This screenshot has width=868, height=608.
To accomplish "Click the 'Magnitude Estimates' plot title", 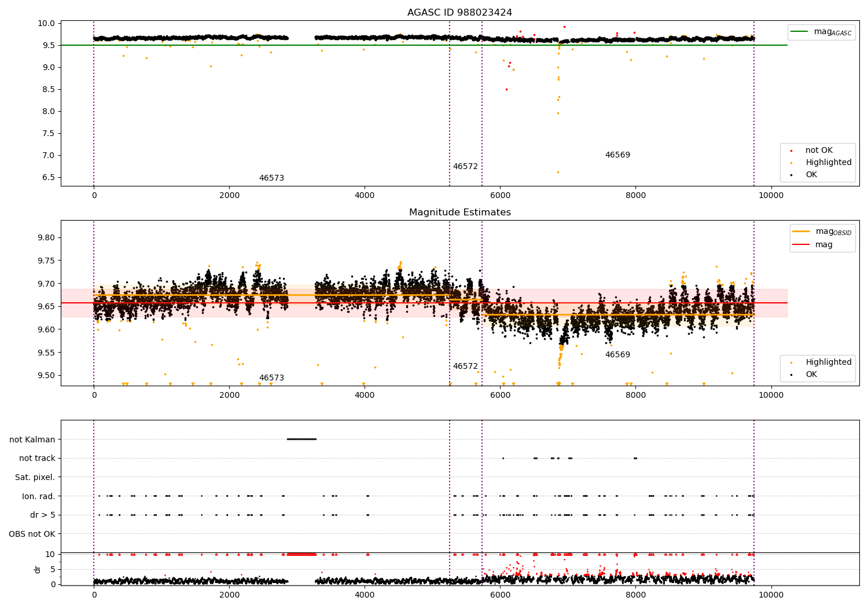I will 459,213.
